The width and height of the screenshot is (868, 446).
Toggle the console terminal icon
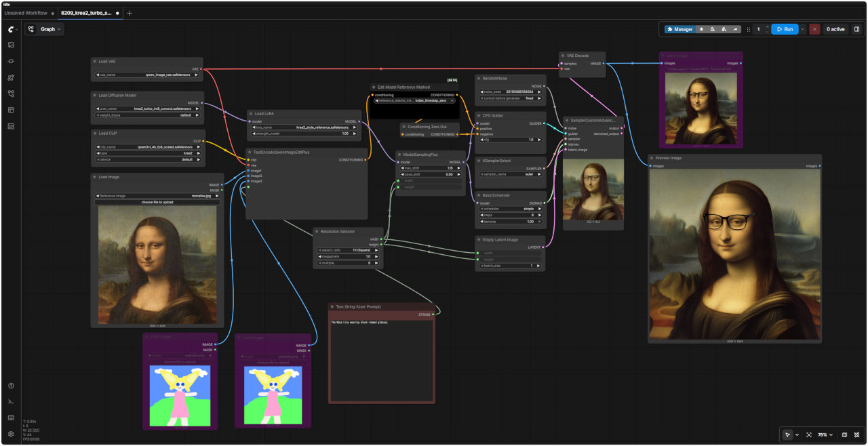coord(11,402)
